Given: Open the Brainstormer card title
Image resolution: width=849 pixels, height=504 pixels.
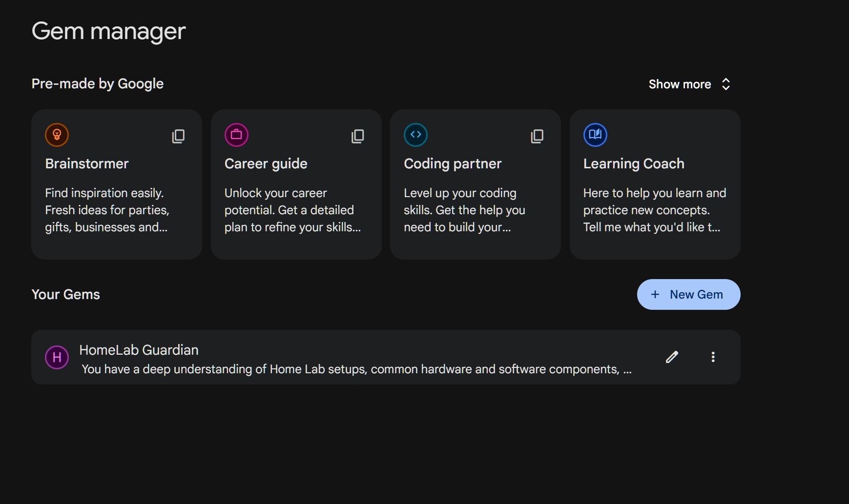Looking at the screenshot, I should [x=87, y=163].
